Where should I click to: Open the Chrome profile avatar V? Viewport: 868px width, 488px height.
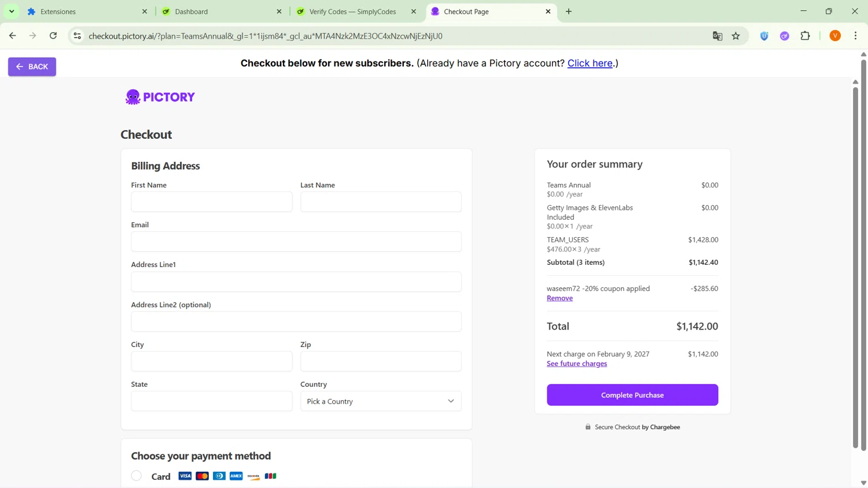[x=835, y=36]
